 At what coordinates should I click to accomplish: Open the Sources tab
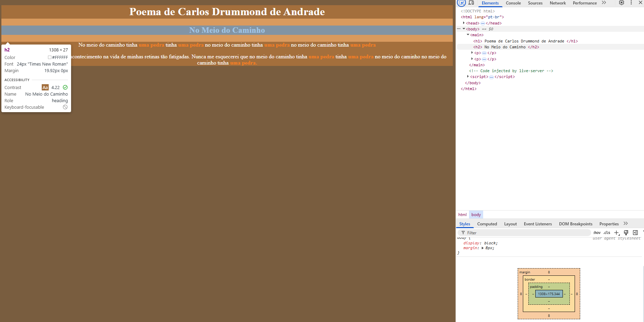(535, 3)
